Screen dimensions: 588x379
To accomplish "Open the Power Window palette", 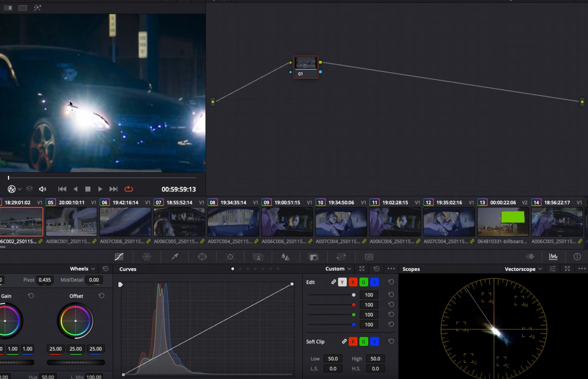I will (x=202, y=257).
